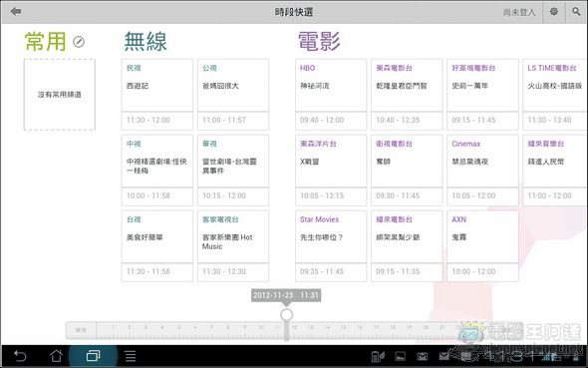Screen dimensions: 588x368
Task: Click the 10:00 - 12:00 time under AXN
Action: [x=473, y=271]
